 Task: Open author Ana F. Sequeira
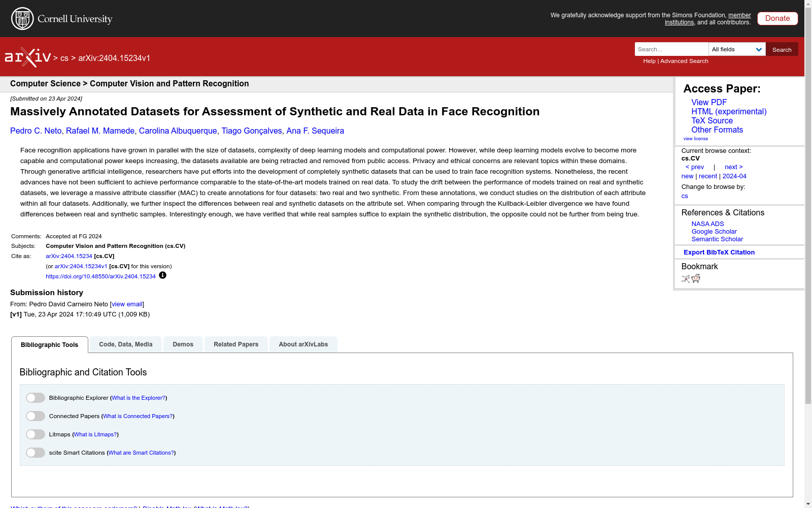(315, 131)
